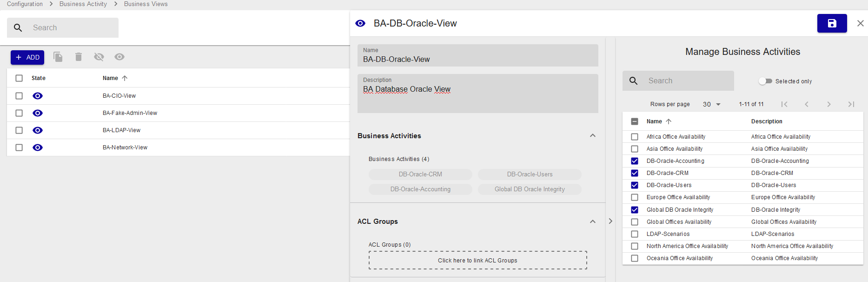This screenshot has height=282, width=868.
Task: Select the BA-LDAP-View row checkbox
Action: pos(19,130)
